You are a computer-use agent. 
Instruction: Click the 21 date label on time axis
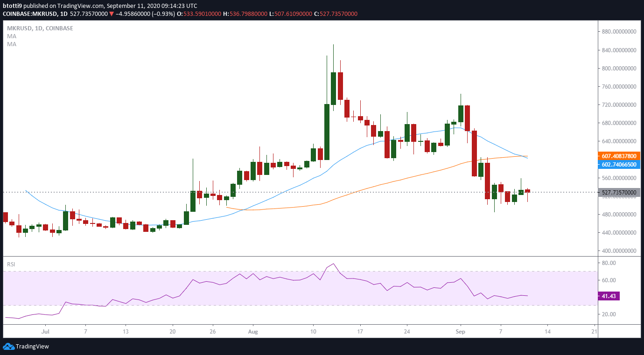pyautogui.click(x=594, y=331)
